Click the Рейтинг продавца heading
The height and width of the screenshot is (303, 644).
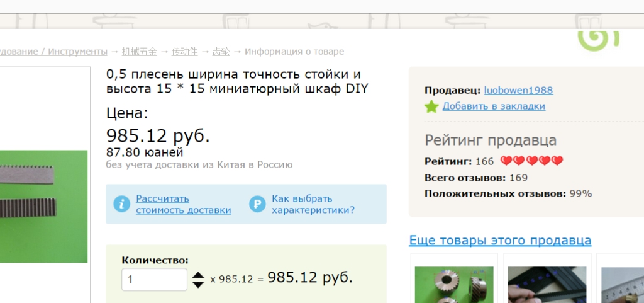click(x=491, y=140)
